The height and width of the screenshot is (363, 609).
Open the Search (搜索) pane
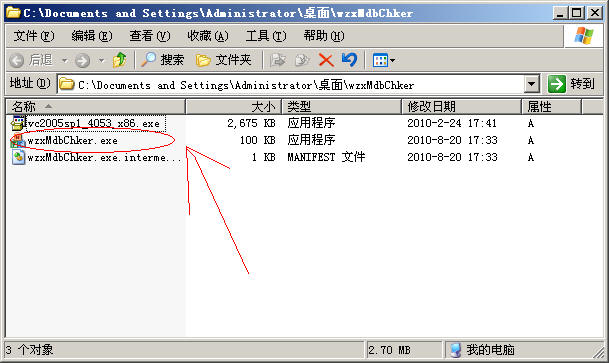tap(162, 60)
